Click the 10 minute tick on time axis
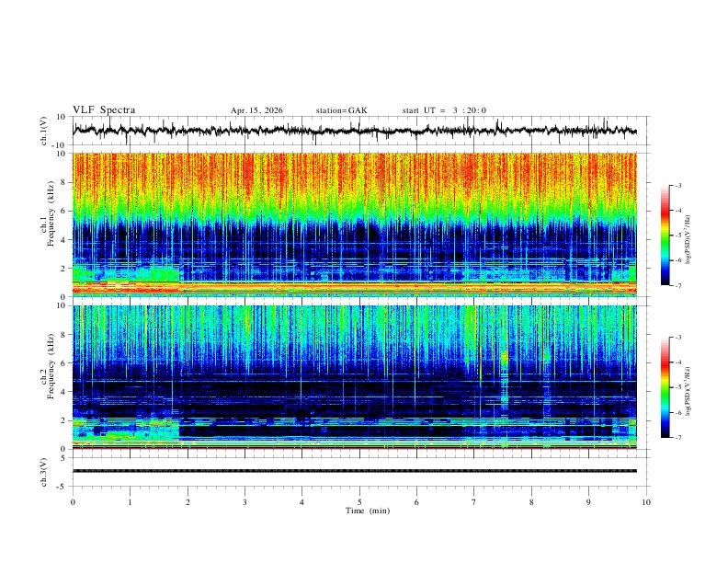 click(646, 502)
